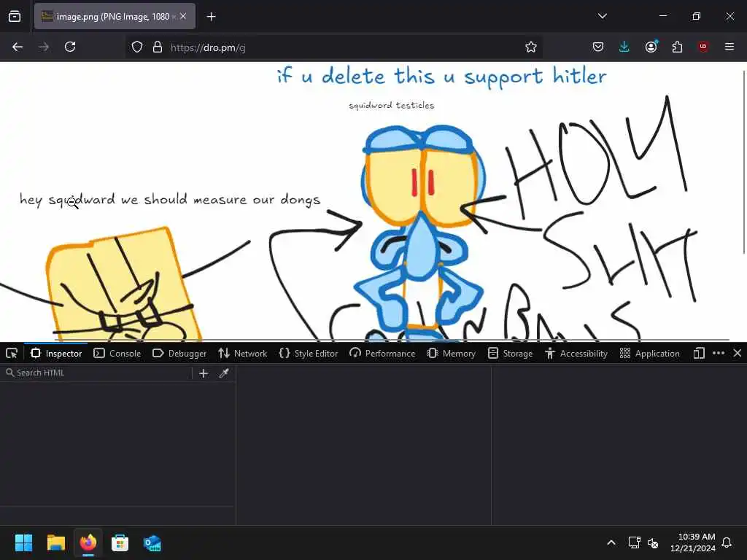Expand the list all tabs dropdown
Screen dimensions: 747x560
(602, 16)
